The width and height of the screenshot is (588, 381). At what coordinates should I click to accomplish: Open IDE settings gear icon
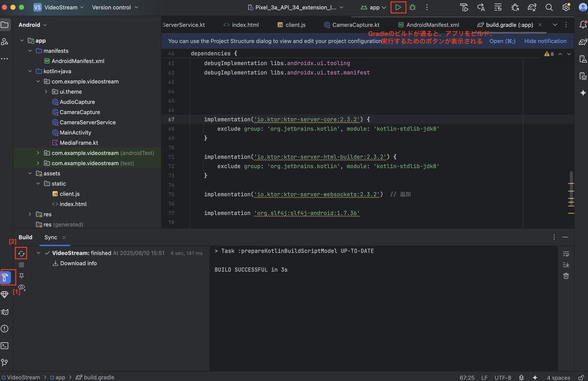[x=566, y=7]
